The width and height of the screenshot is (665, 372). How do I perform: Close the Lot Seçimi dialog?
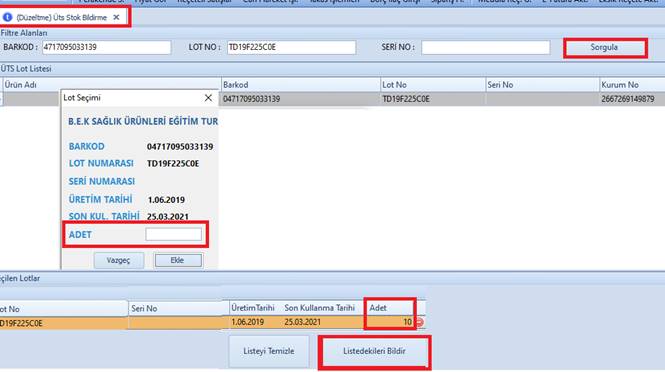click(x=208, y=98)
